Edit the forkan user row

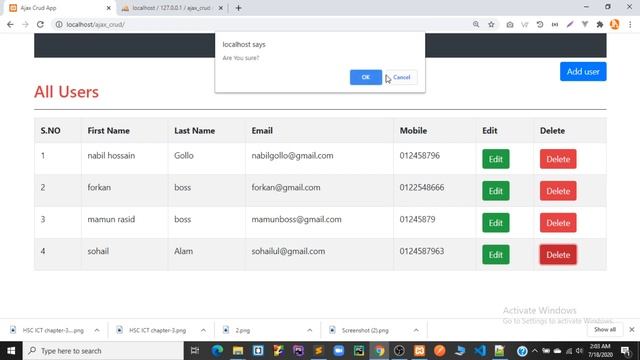click(496, 191)
